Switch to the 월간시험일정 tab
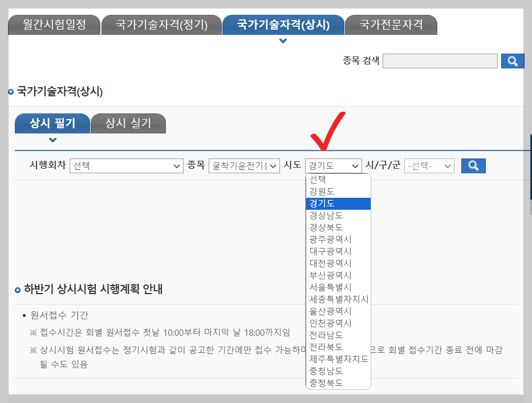532x403 pixels. point(54,25)
